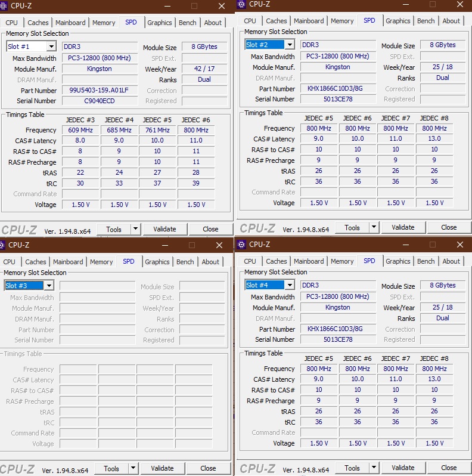Click Close button in Slot #4 window
Screen dimensions: 472x476
click(449, 468)
